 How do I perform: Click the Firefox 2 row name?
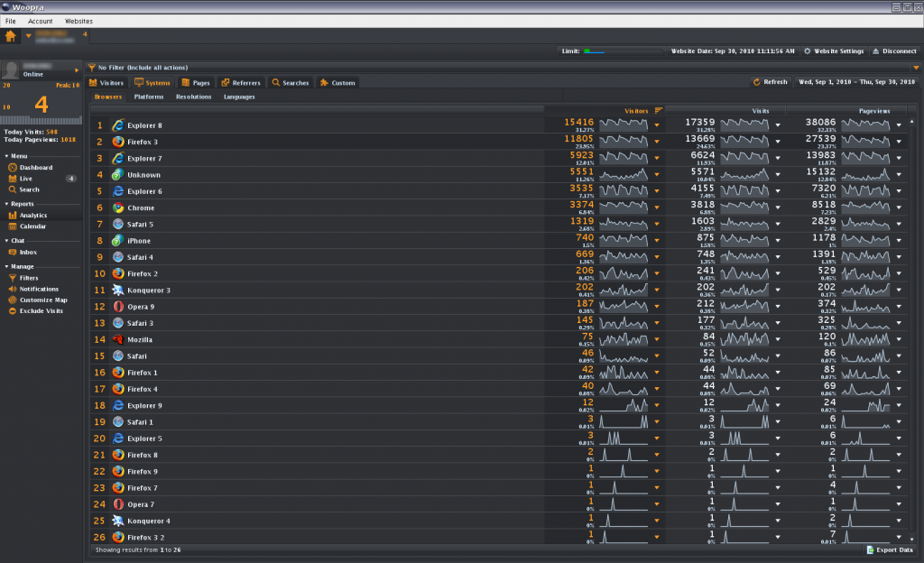[x=143, y=274]
